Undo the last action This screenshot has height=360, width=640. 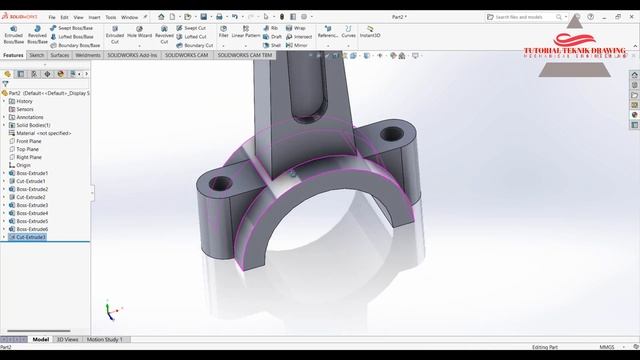pyautogui.click(x=235, y=17)
